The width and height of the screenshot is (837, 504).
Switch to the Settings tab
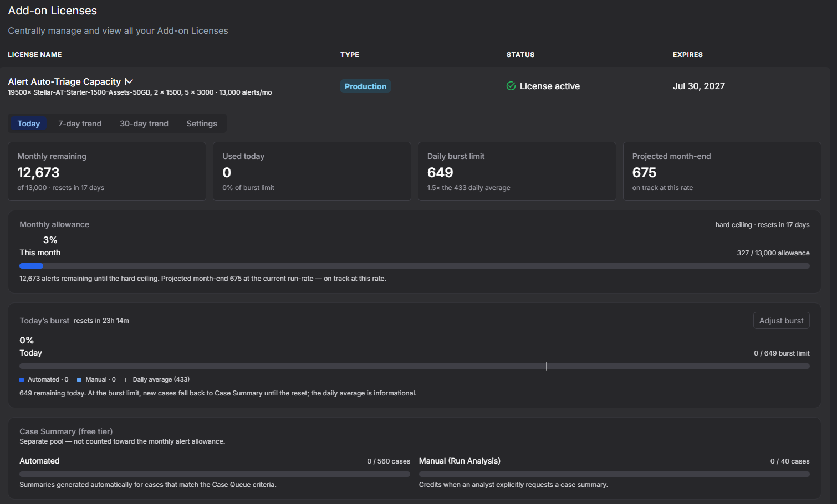[202, 124]
